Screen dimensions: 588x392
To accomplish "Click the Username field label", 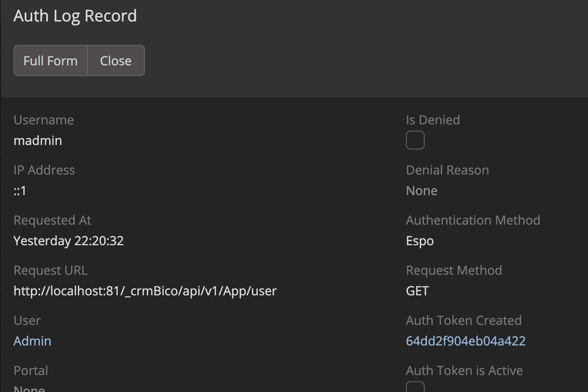I will [43, 120].
